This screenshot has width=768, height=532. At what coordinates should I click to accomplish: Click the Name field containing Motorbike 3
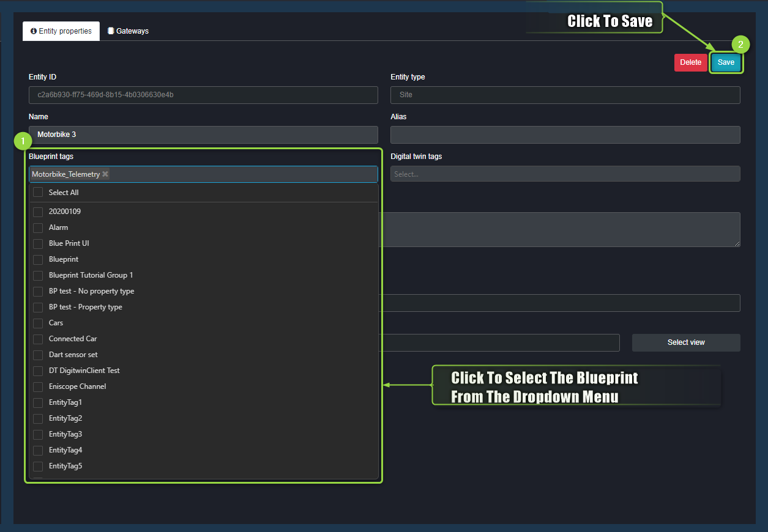pos(203,135)
